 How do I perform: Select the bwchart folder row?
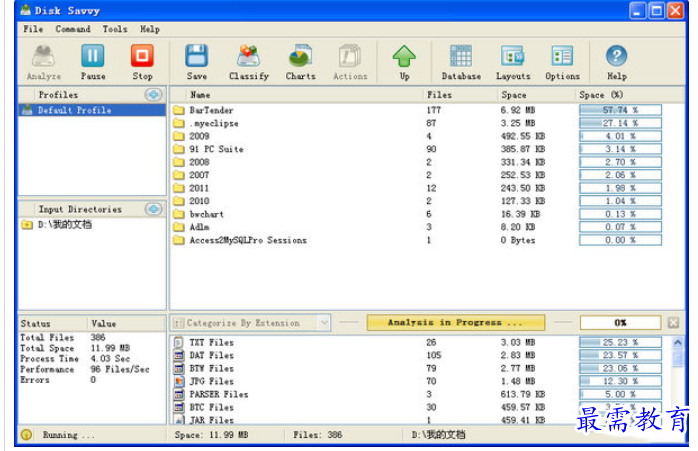(x=417, y=214)
